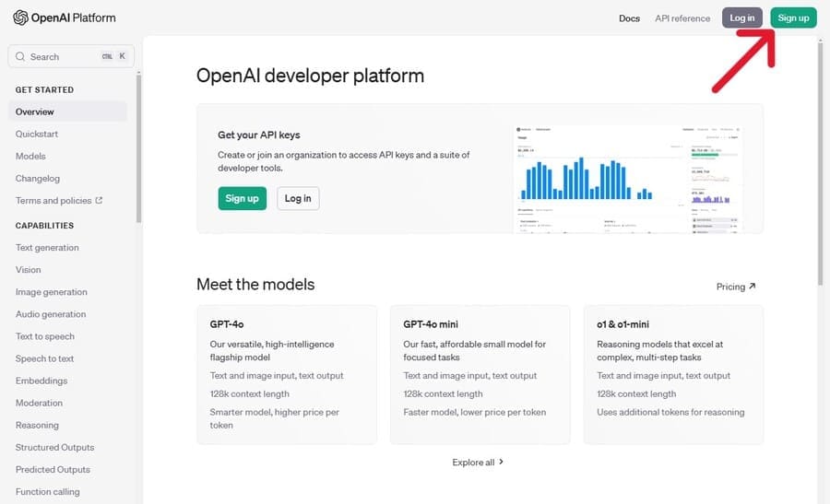830x504 pixels.
Task: Click the chevron after Explore all
Action: (501, 462)
